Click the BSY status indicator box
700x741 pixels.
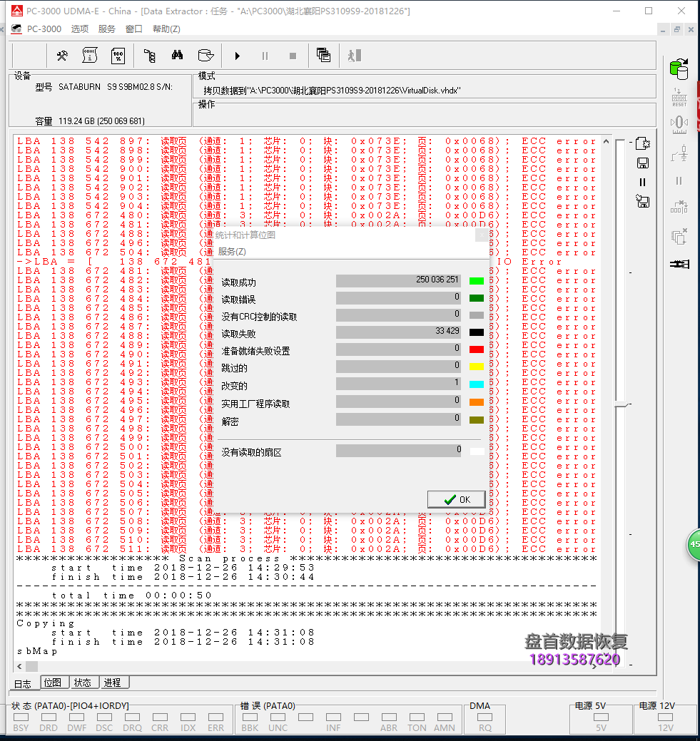(20, 719)
